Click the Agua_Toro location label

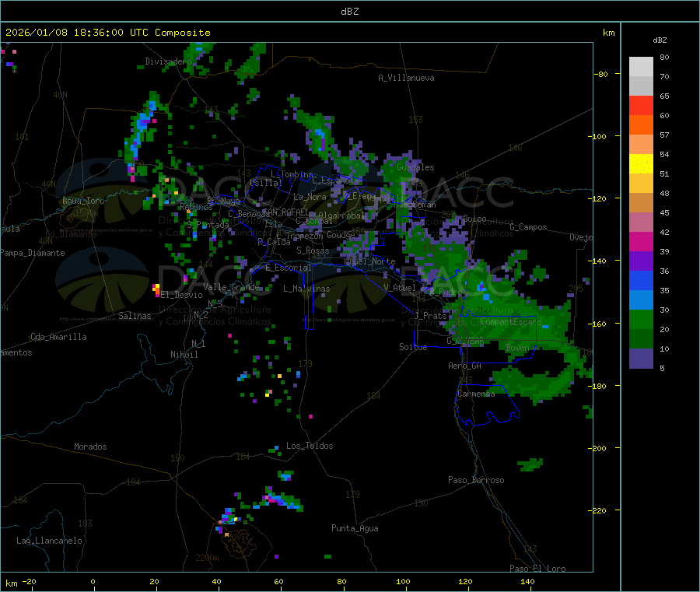tap(83, 201)
